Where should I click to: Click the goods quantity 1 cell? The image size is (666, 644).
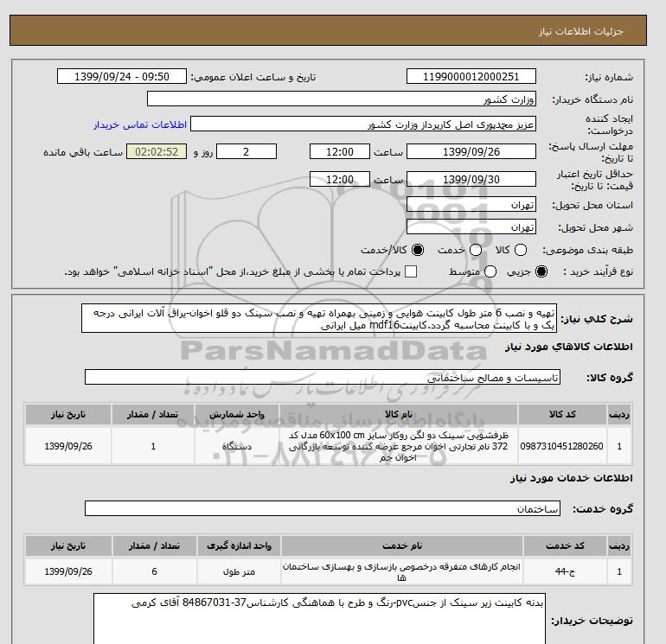pos(153,446)
